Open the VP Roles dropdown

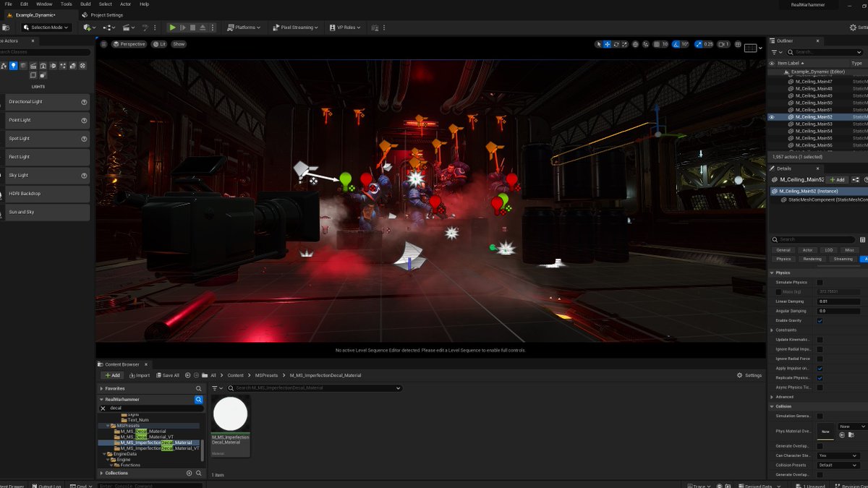345,27
